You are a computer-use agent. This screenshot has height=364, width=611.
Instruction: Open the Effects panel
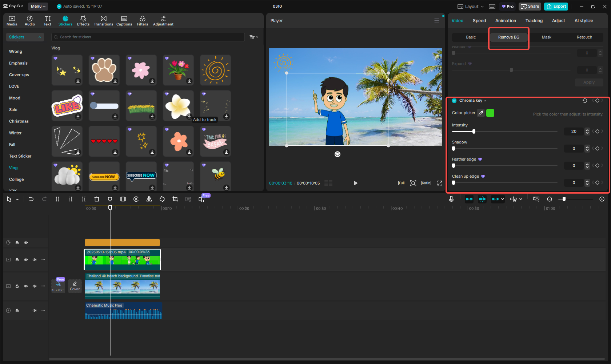click(x=83, y=21)
